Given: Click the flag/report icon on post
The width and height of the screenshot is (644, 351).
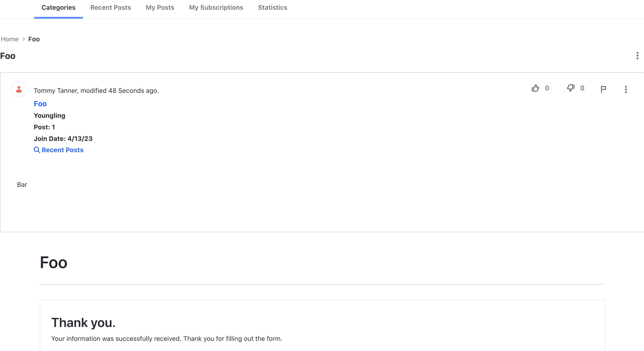Looking at the screenshot, I should click(603, 88).
